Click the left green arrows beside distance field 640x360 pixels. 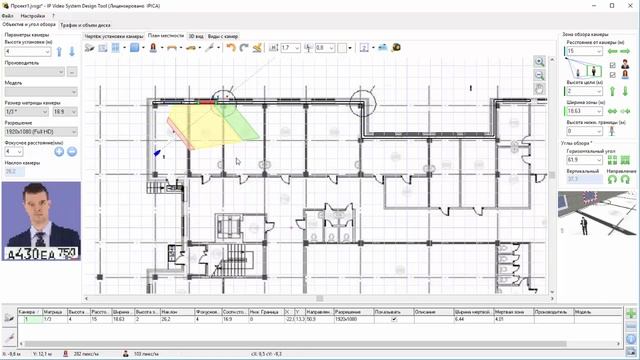[613, 51]
